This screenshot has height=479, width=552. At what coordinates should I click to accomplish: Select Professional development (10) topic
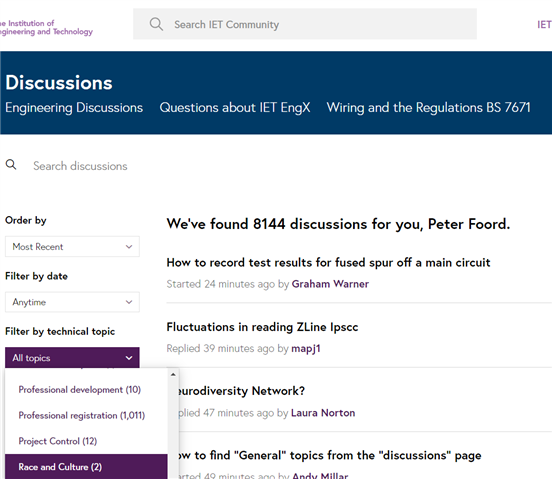coord(80,390)
